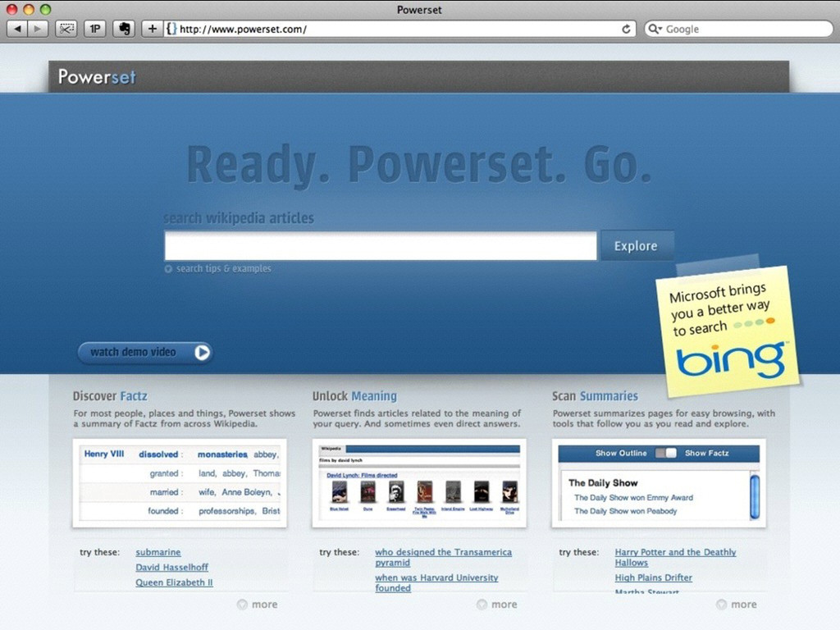Click the Evernote elephant toolbar icon
The width and height of the screenshot is (840, 630).
point(124,29)
